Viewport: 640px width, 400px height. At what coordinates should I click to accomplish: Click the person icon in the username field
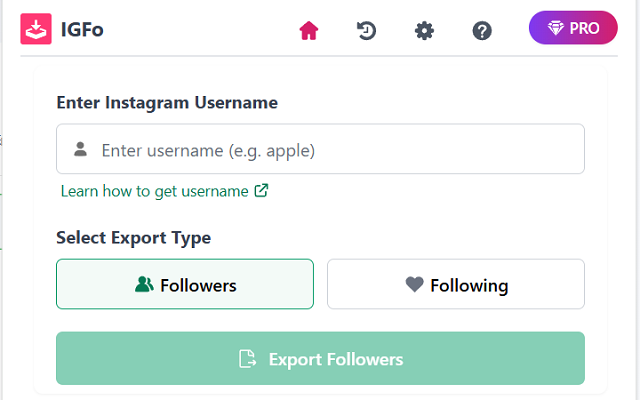click(x=80, y=150)
